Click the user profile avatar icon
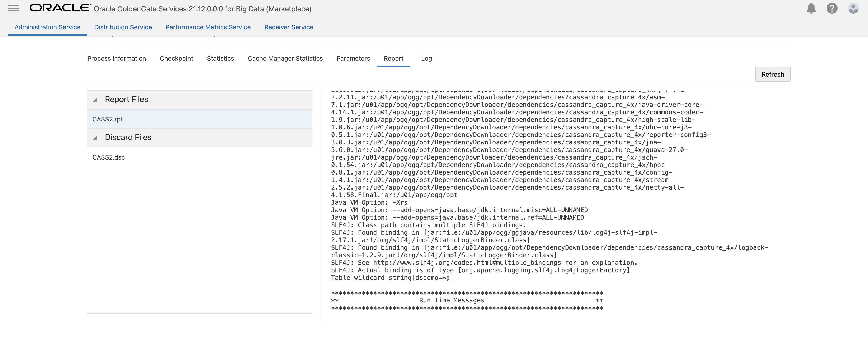This screenshot has width=868, height=345. [x=853, y=8]
